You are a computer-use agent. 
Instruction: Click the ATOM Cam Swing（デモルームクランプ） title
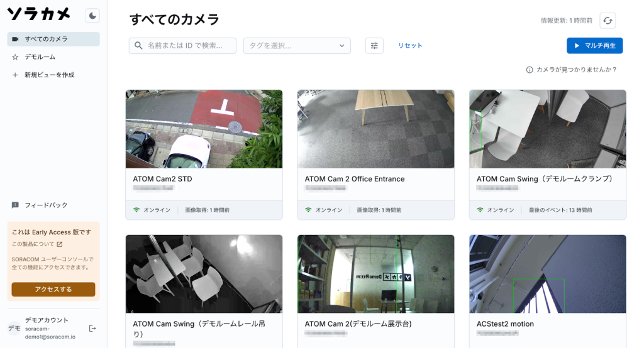click(545, 179)
